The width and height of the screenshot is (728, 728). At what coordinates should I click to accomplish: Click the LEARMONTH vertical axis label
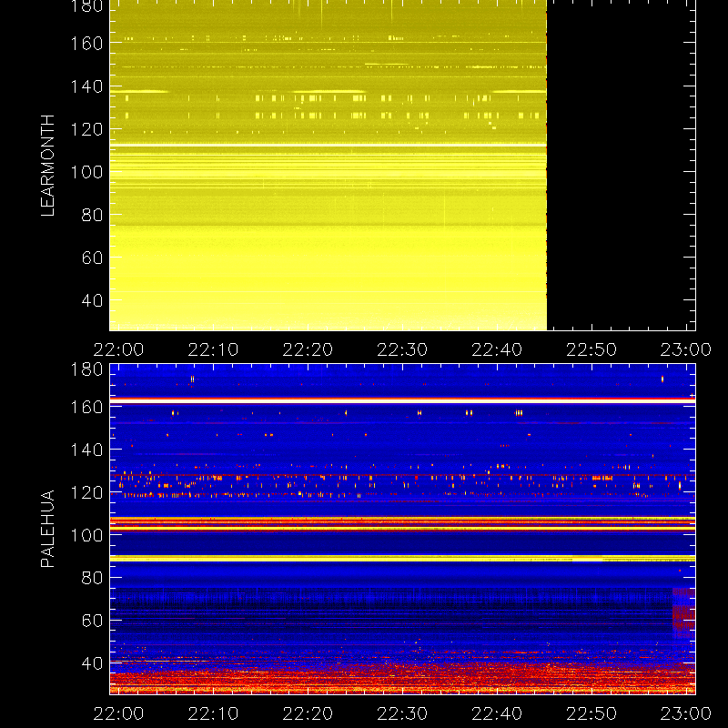pos(47,166)
